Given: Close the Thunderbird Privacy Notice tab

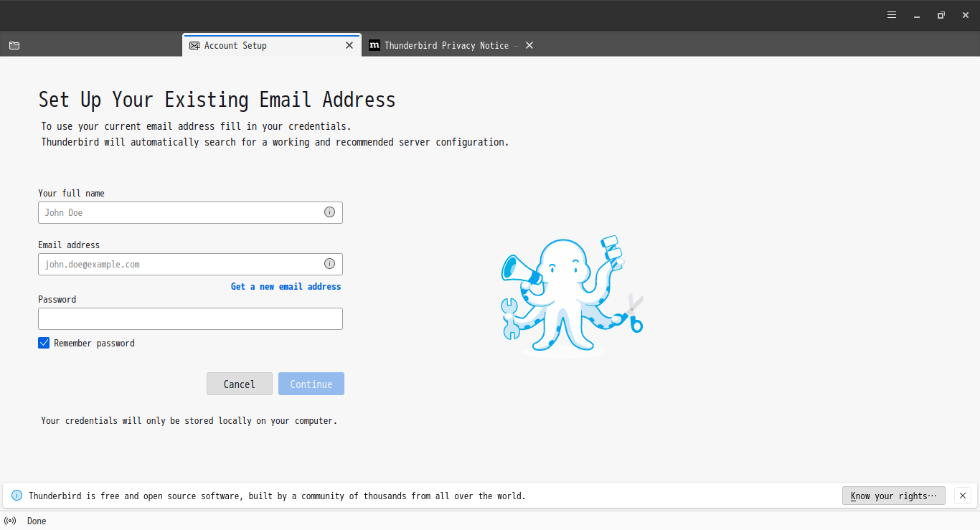Looking at the screenshot, I should coord(529,45).
